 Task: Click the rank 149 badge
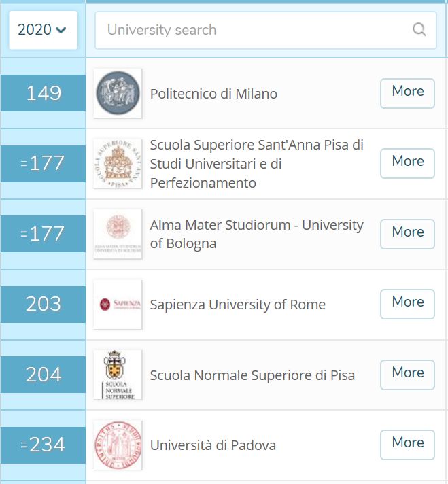coord(44,93)
